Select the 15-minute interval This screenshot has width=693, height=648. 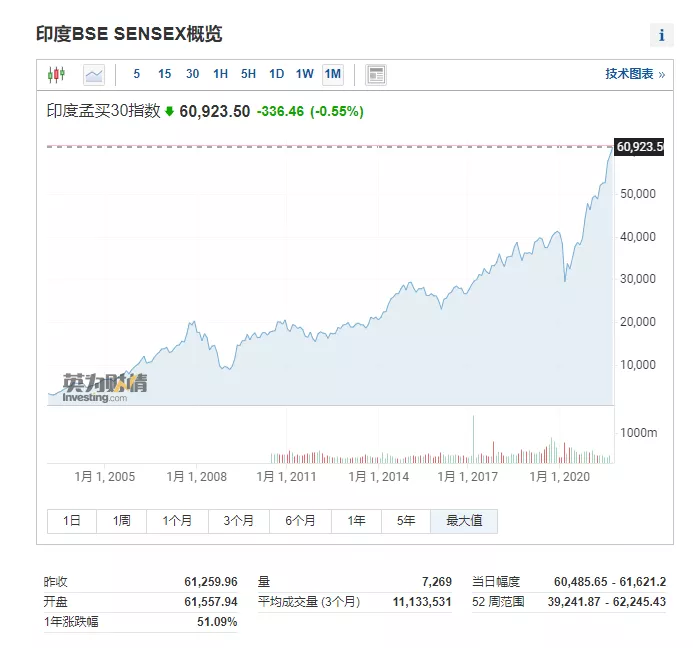click(164, 74)
